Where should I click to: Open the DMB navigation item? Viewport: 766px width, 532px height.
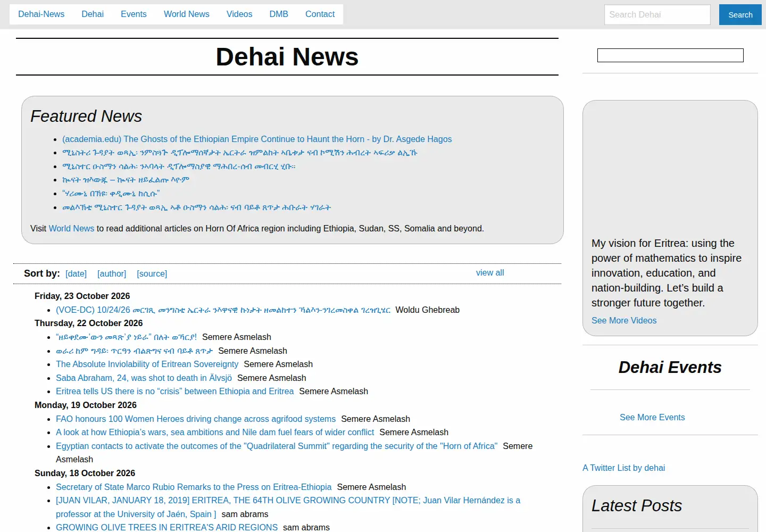279,14
